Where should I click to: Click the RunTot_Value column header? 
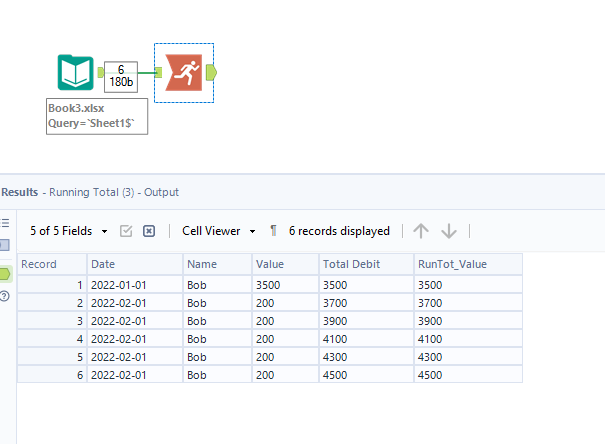468,264
